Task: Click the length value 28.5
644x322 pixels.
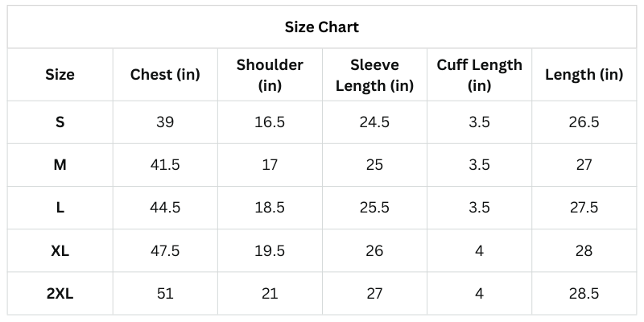Action: pos(584,294)
